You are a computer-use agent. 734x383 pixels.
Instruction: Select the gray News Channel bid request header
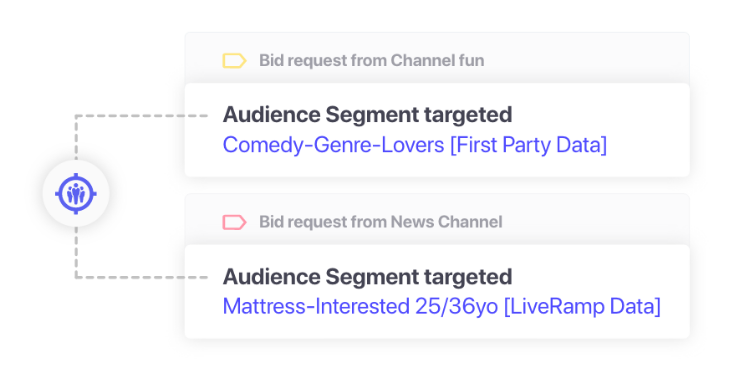437,219
